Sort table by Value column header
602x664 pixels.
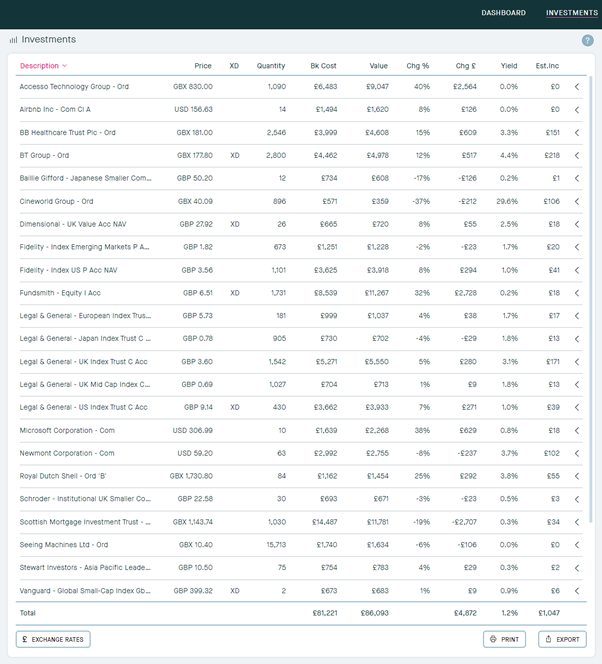pyautogui.click(x=378, y=66)
